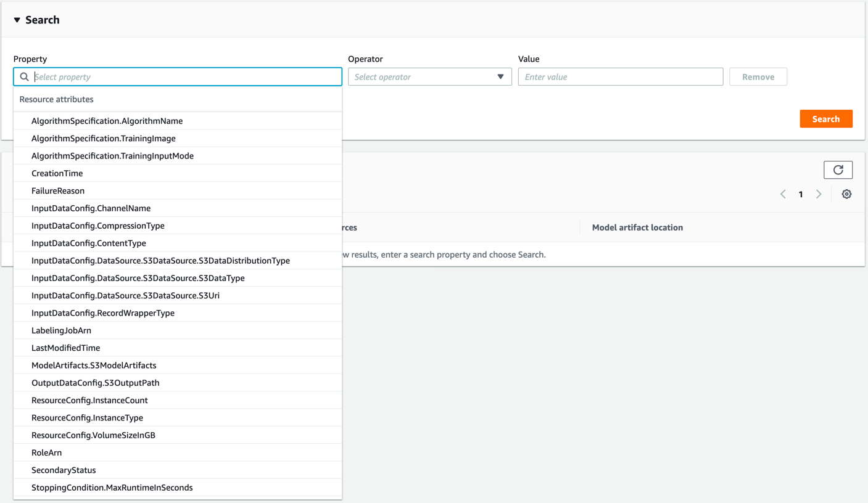Open the table settings gear icon
This screenshot has width=868, height=503.
pos(846,194)
